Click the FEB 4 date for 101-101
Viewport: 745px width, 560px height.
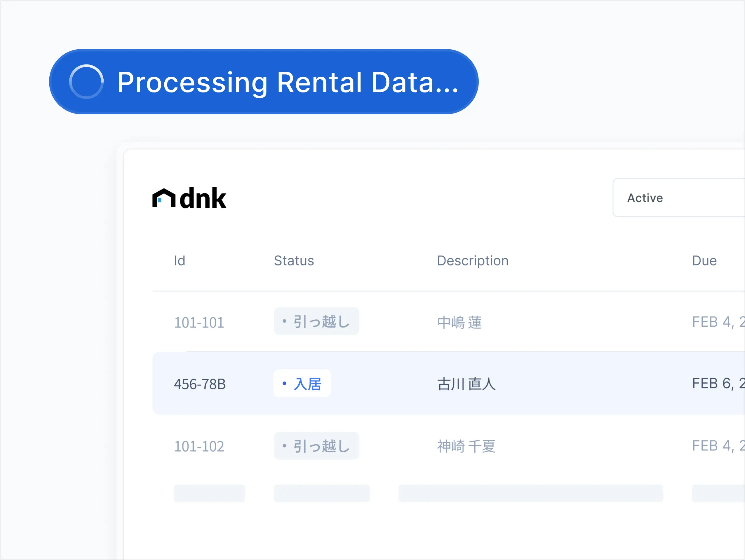(717, 322)
